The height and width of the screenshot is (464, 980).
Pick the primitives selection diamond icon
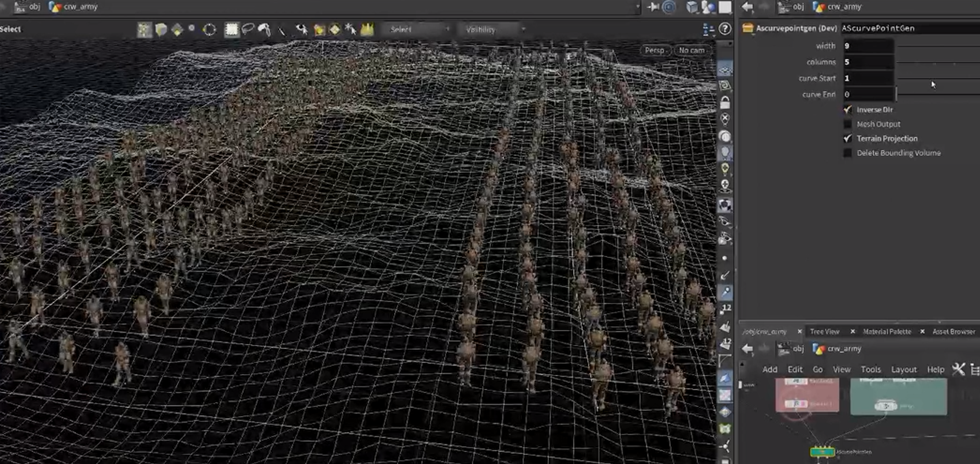click(x=177, y=29)
